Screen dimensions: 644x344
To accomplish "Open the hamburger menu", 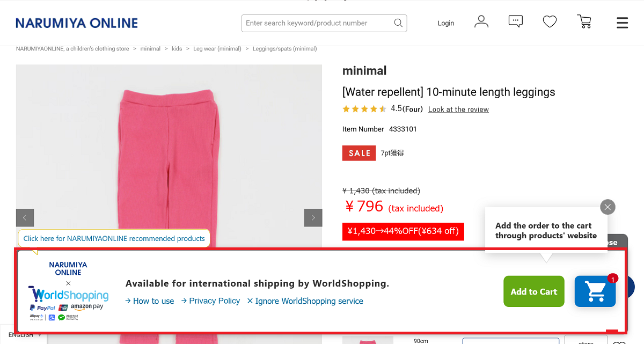I will [622, 23].
